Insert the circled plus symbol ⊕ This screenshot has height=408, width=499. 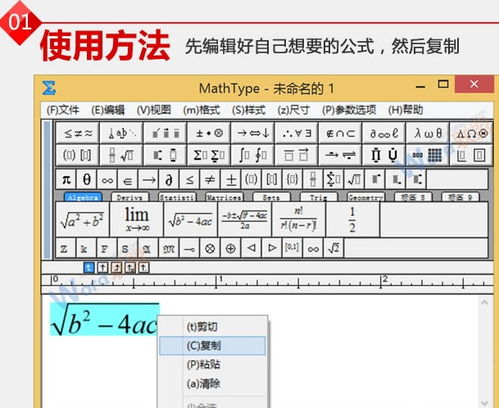(230, 248)
